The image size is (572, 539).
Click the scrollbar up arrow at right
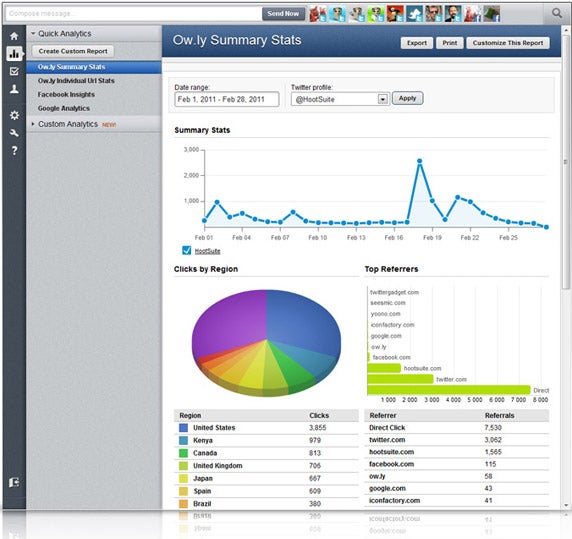[566, 29]
